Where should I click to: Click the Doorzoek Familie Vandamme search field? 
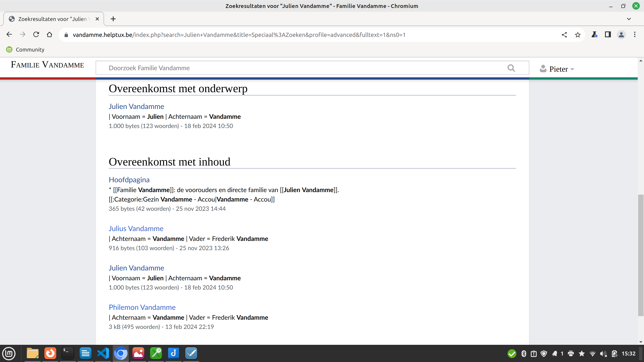click(x=275, y=68)
